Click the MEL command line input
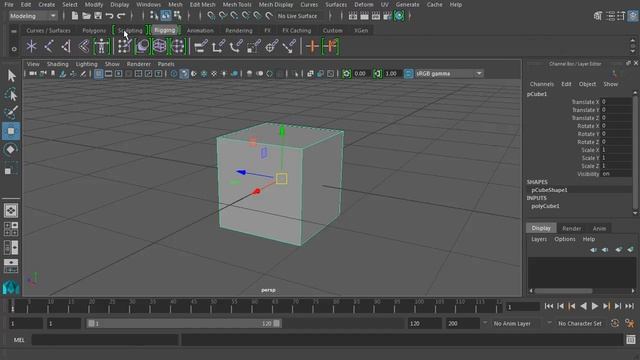The height and width of the screenshot is (360, 640). pyautogui.click(x=105, y=340)
